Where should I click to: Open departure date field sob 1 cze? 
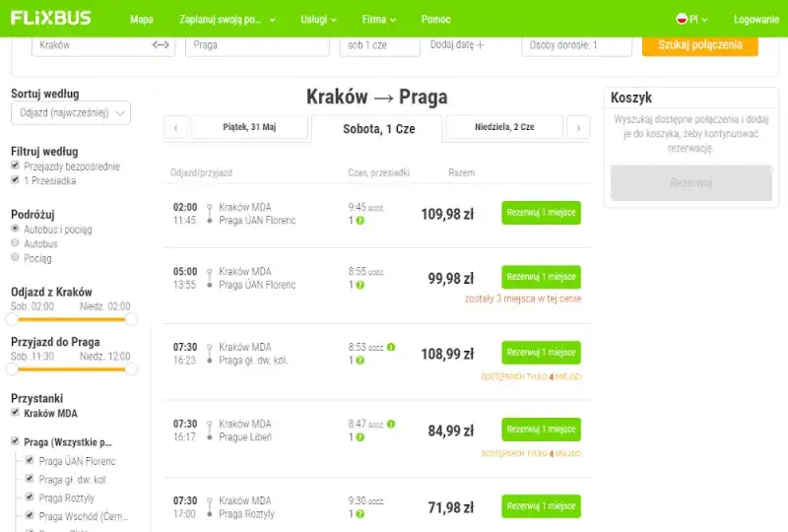click(379, 45)
